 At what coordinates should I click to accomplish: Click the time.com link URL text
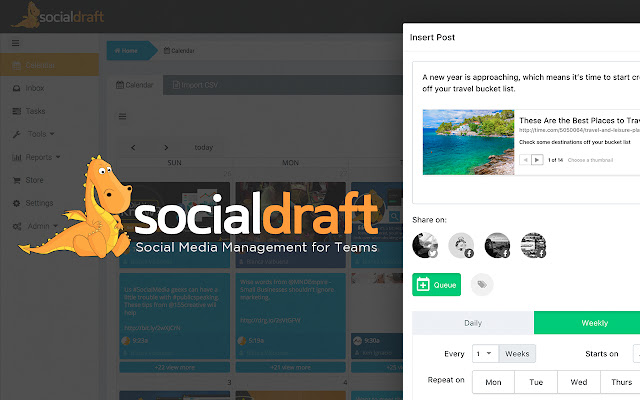click(580, 130)
